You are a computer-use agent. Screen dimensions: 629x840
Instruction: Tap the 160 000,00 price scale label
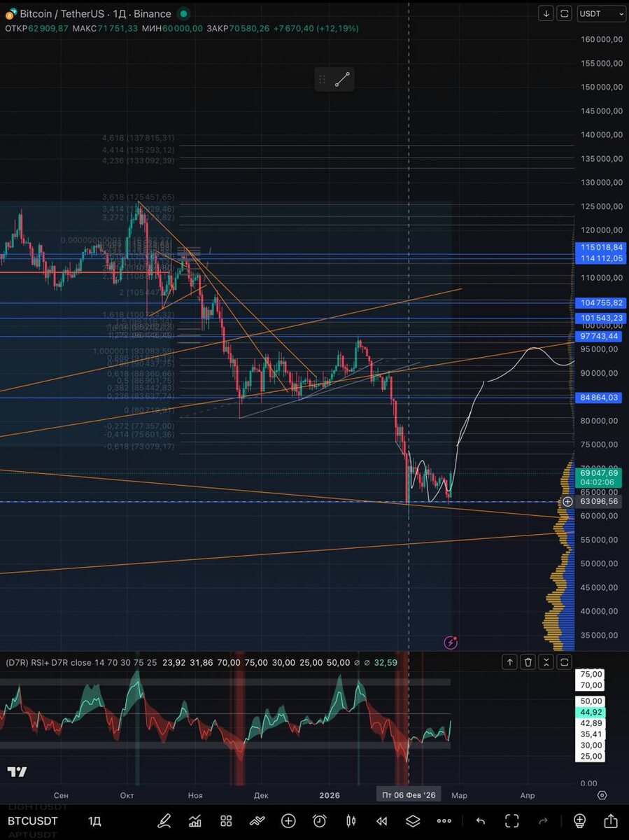pyautogui.click(x=601, y=40)
